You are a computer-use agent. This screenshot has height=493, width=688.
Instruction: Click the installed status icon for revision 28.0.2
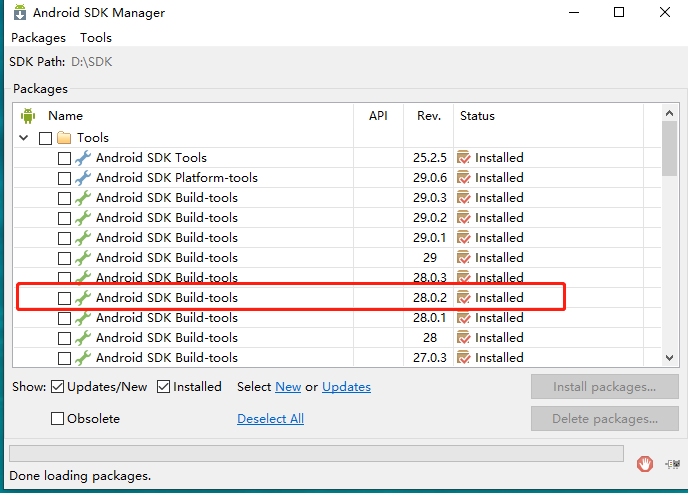pyautogui.click(x=464, y=298)
